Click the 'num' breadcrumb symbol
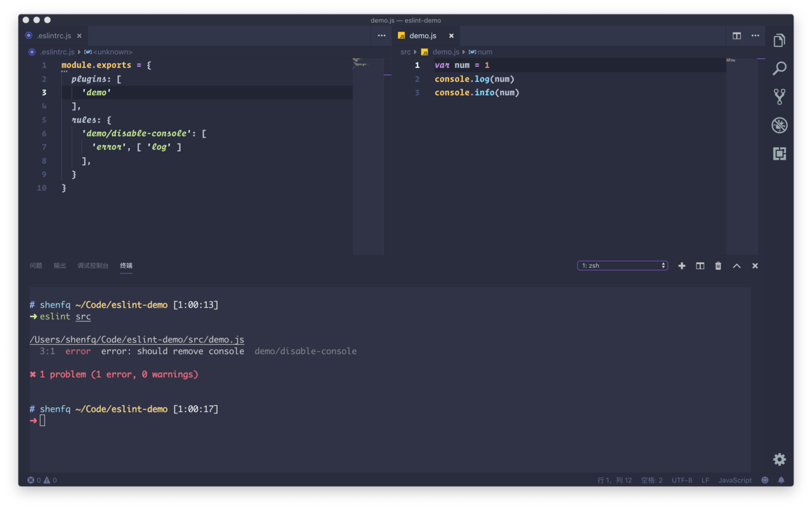812x509 pixels. (485, 52)
